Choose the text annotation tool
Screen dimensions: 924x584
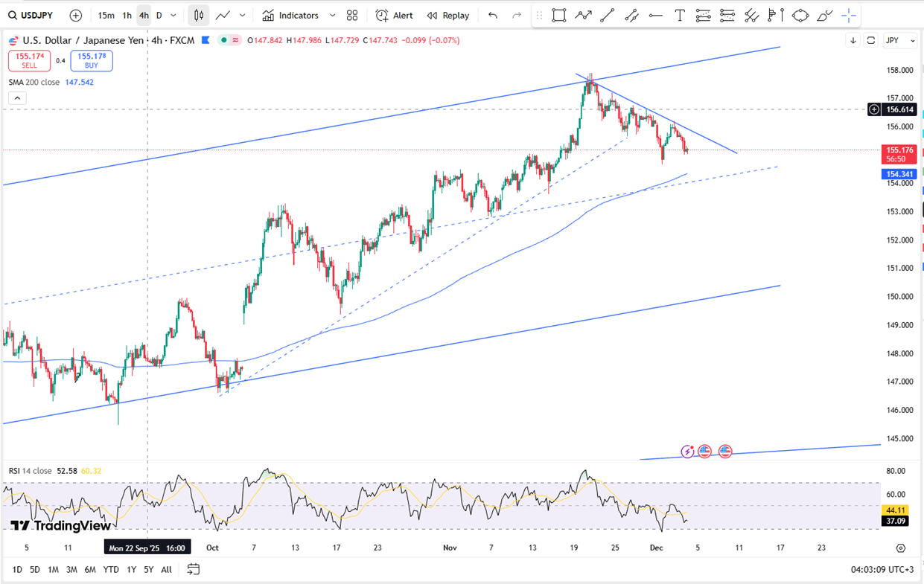679,16
